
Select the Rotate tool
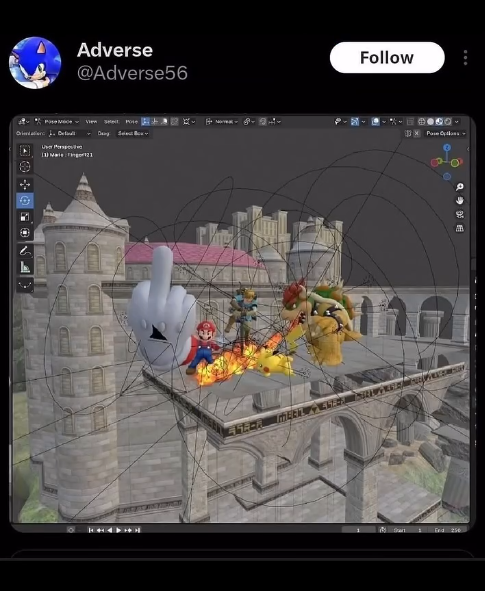click(x=25, y=201)
